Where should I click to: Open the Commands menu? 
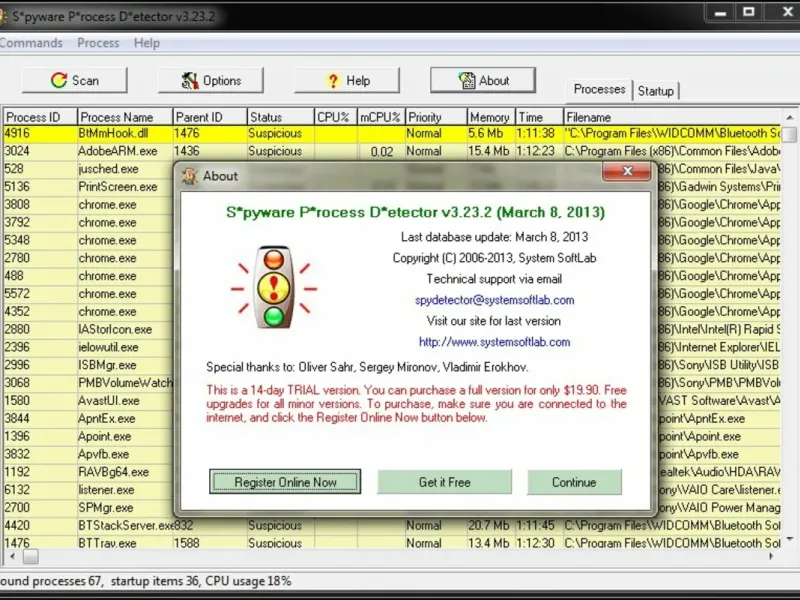(31, 43)
